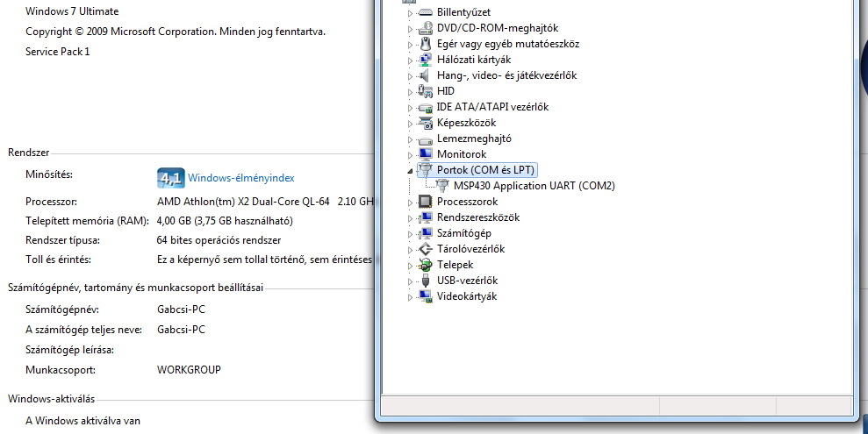Viewport: 868px width, 434px height.
Task: Expand the Hálózati kártyák node
Action: pos(410,60)
